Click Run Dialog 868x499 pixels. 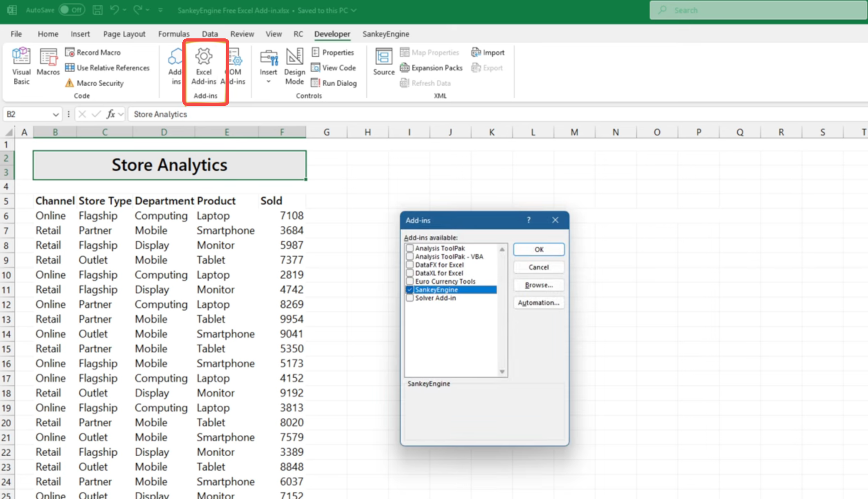334,83
